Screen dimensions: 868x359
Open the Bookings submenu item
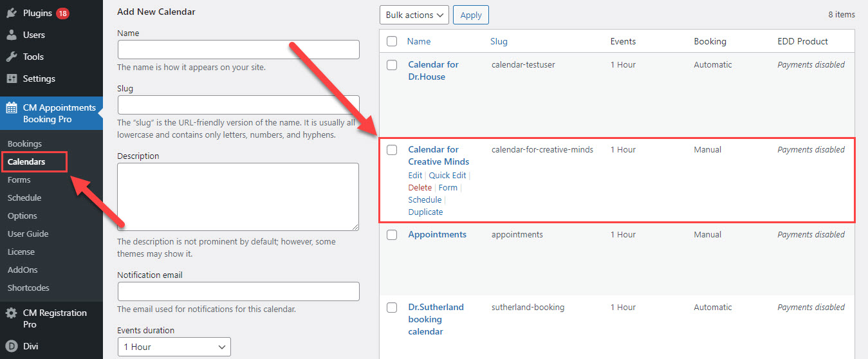(x=24, y=143)
